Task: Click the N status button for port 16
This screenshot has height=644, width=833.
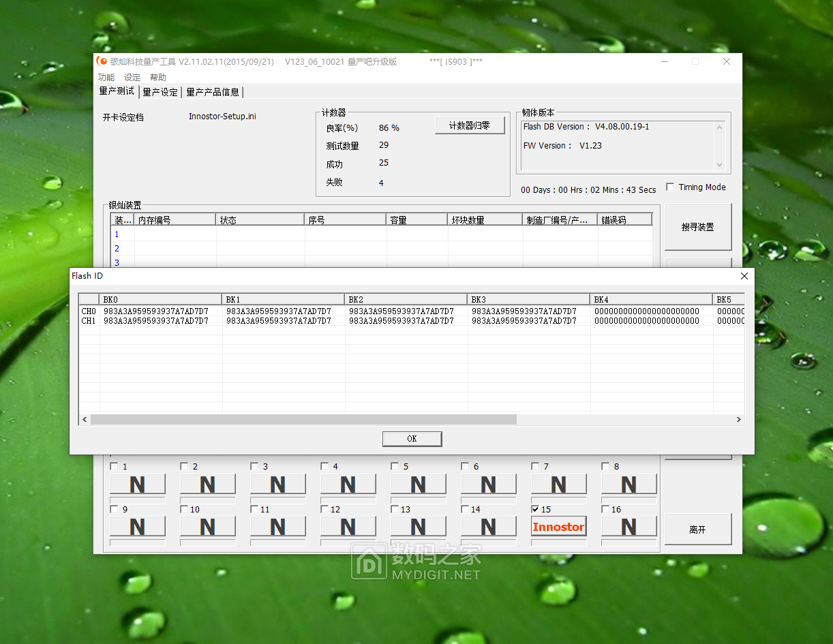Action: pyautogui.click(x=628, y=527)
